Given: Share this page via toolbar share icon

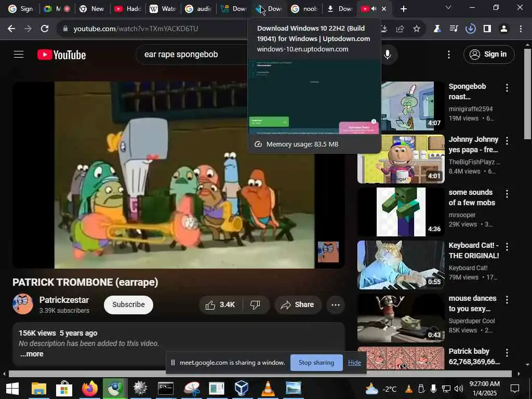Looking at the screenshot, I should [400, 29].
